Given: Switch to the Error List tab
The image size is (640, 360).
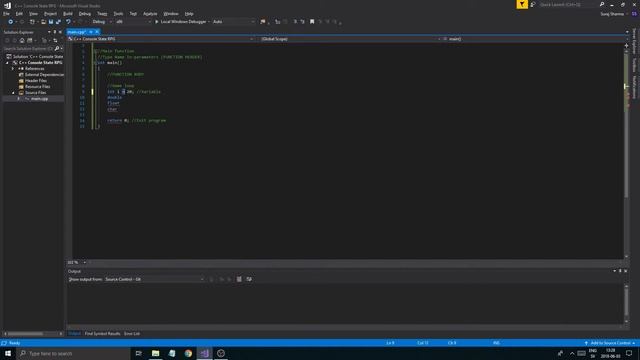Looking at the screenshot, I should (x=132, y=333).
